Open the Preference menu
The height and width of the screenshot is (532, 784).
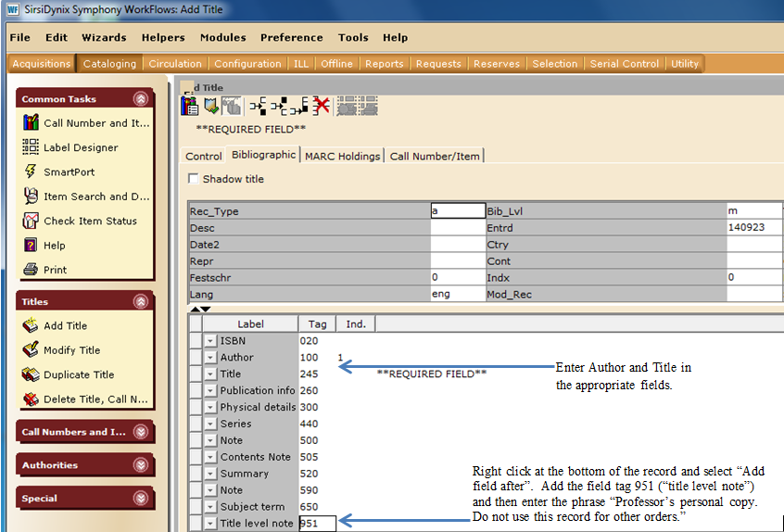pos(292,37)
